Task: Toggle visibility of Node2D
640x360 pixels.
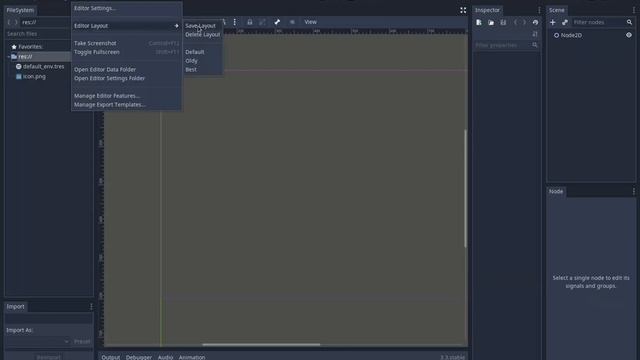Action: coord(629,35)
